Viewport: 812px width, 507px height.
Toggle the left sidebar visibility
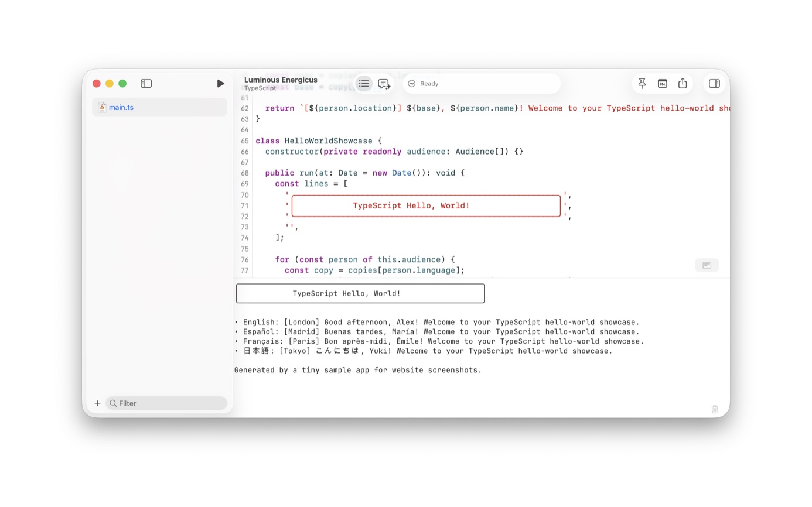(146, 84)
